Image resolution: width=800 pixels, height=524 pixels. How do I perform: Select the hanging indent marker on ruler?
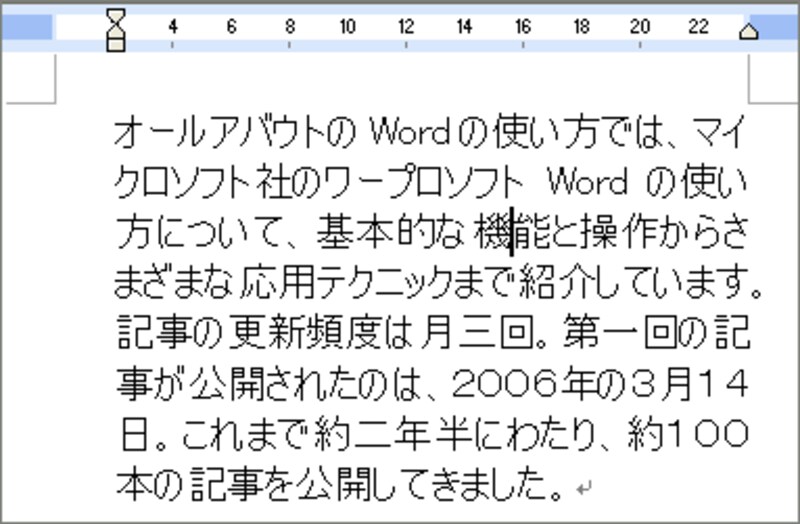pos(116,31)
